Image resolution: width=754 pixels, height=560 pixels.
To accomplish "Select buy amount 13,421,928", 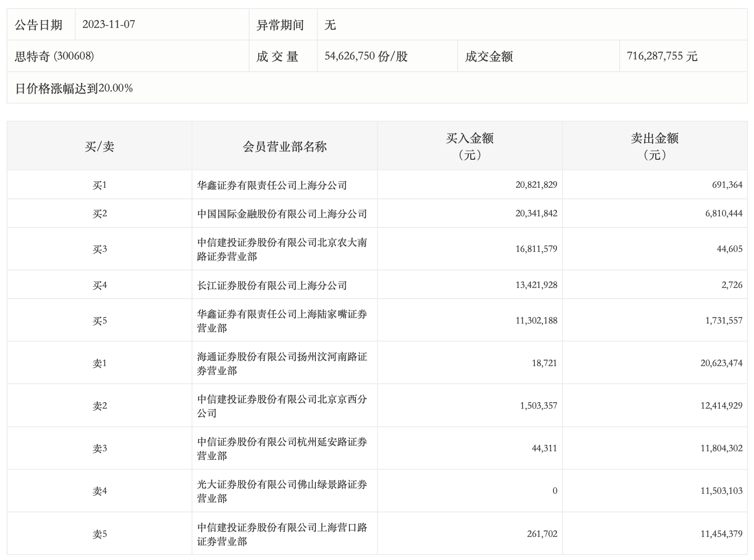I will coord(536,285).
